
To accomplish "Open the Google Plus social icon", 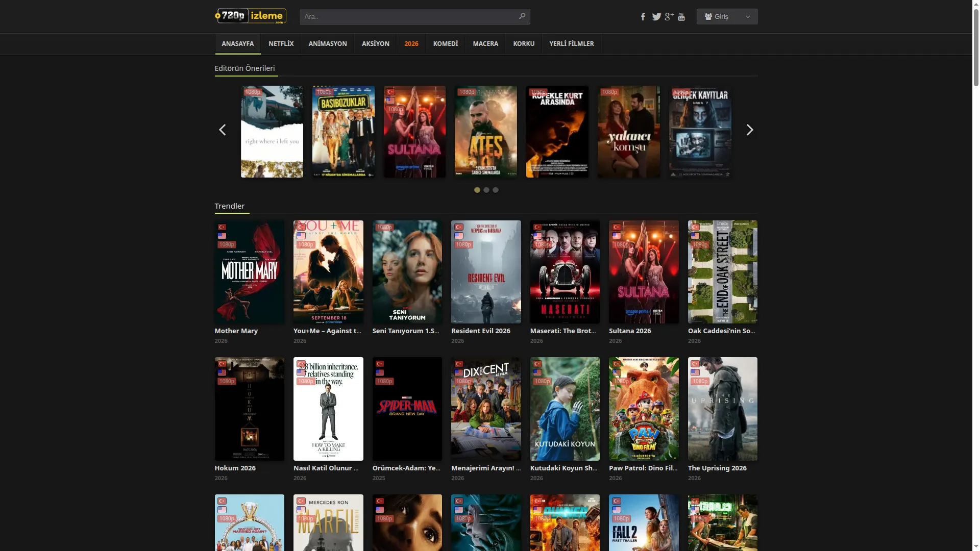I will [x=669, y=17].
